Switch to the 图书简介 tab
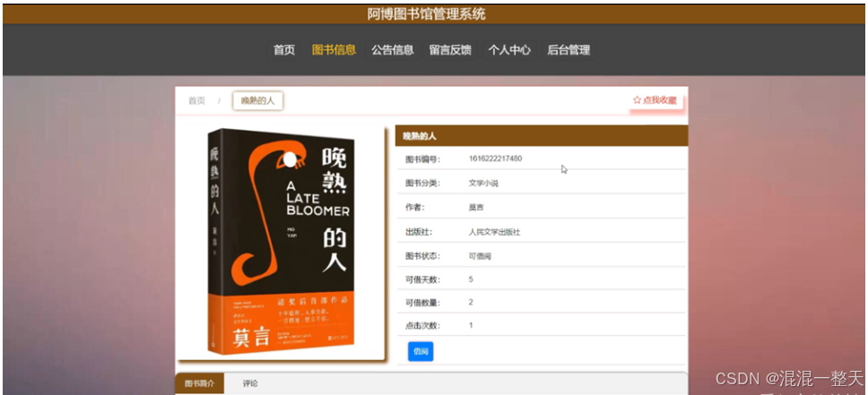This screenshot has width=868, height=395. click(x=199, y=383)
